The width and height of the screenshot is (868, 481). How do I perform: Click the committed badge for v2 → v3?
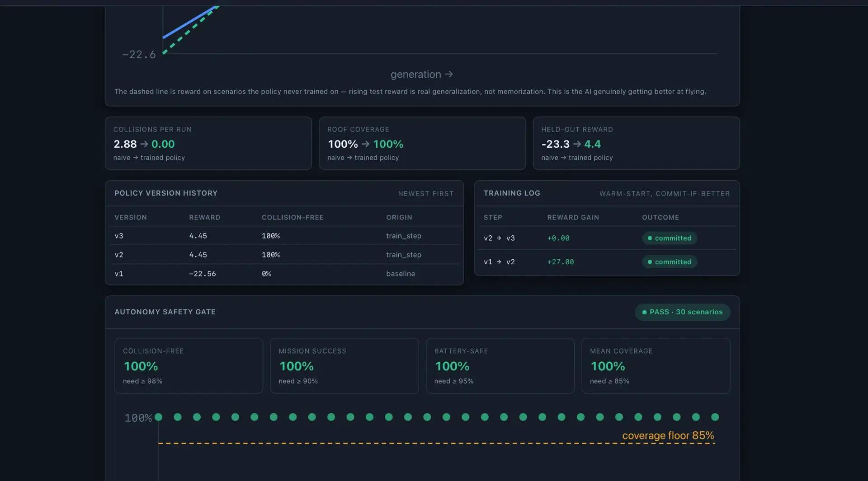(x=669, y=238)
